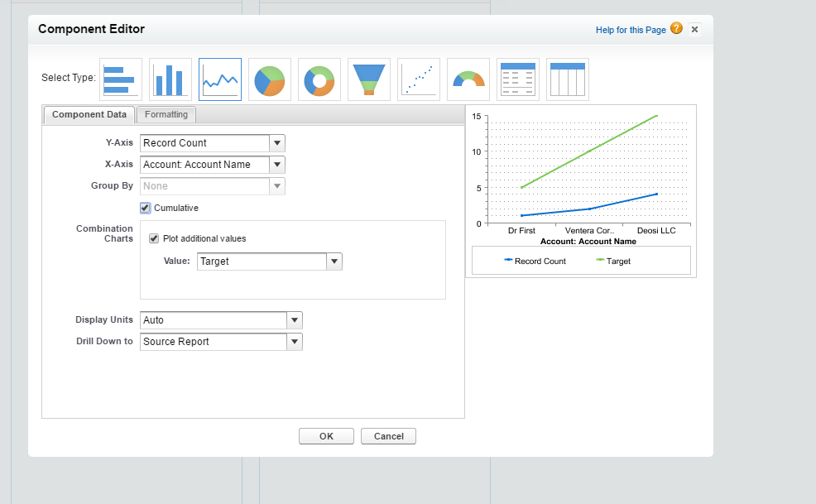Disable Plot additional values checkbox
This screenshot has height=504, width=816.
click(154, 238)
